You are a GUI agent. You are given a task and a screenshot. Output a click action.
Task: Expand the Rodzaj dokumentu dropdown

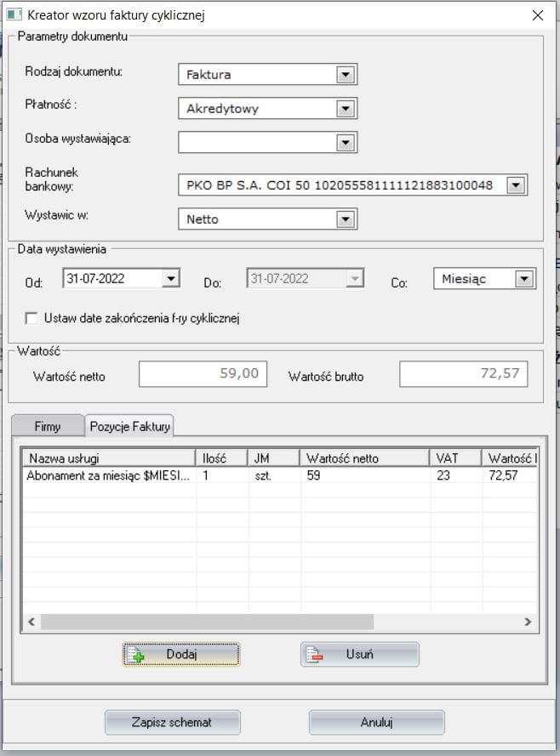pyautogui.click(x=345, y=75)
